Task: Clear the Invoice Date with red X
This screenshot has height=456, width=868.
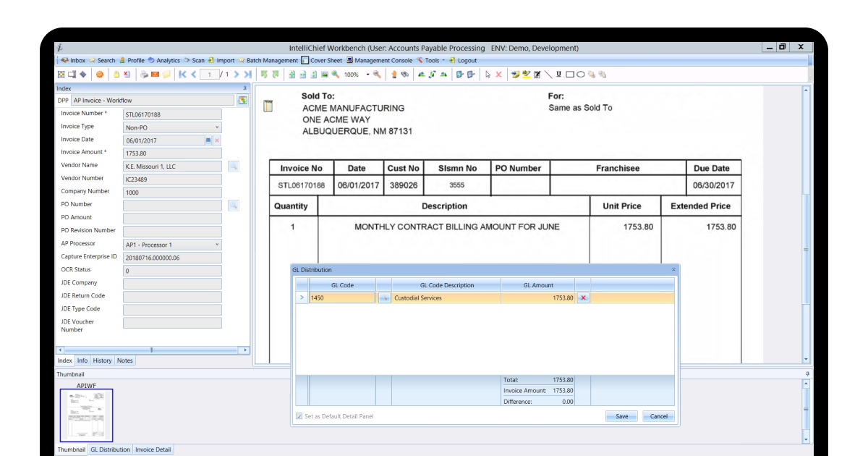Action: [x=217, y=140]
